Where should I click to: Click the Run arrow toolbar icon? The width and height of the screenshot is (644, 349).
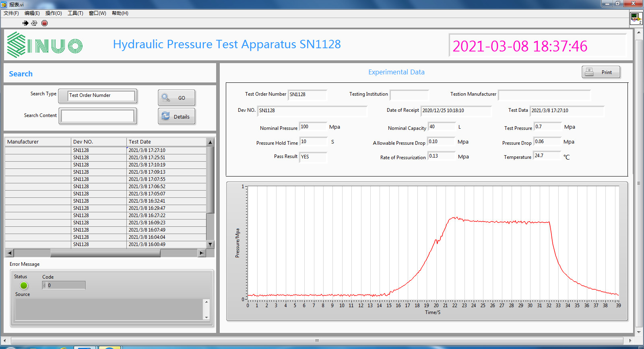coord(25,23)
